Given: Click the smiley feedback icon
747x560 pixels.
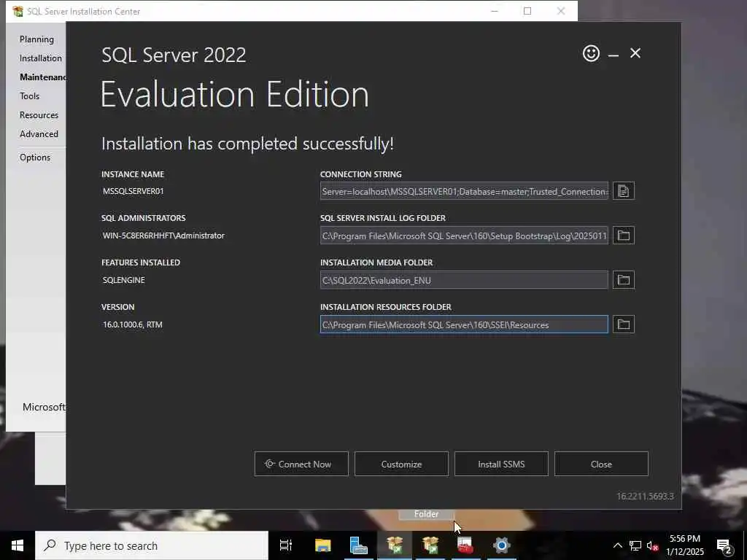Looking at the screenshot, I should [591, 53].
